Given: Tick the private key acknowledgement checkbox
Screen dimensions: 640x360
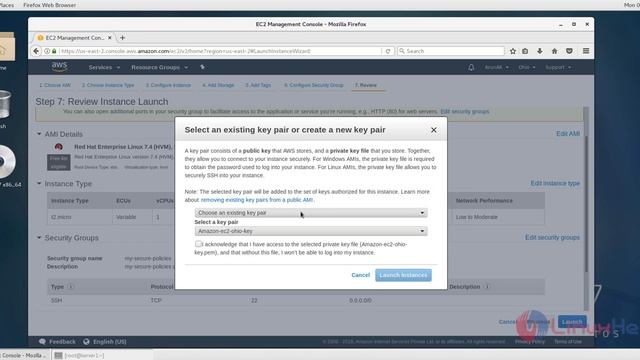Looking at the screenshot, I should [x=198, y=244].
